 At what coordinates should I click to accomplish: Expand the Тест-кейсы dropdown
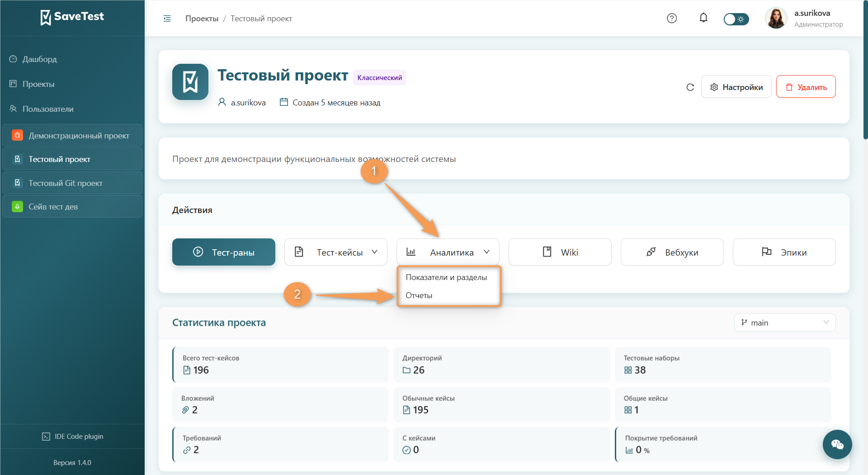tap(335, 252)
